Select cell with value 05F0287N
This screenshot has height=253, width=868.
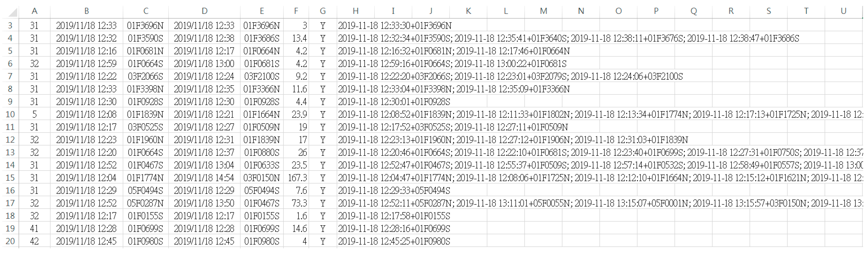(145, 203)
